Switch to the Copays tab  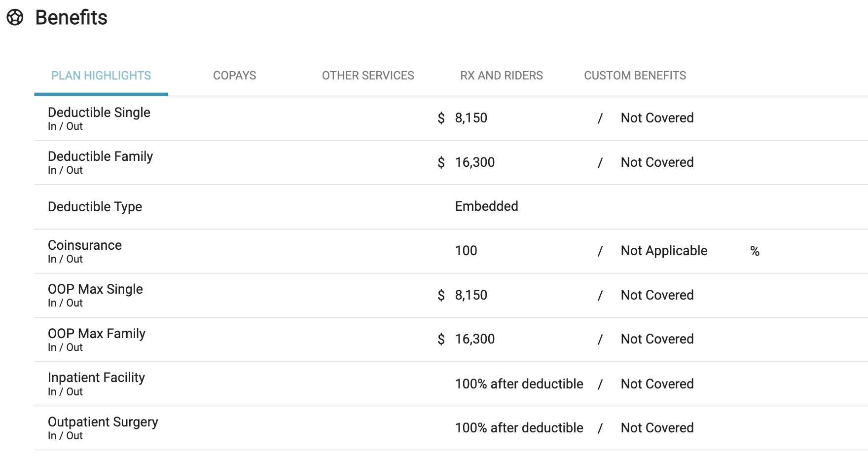pyautogui.click(x=235, y=76)
